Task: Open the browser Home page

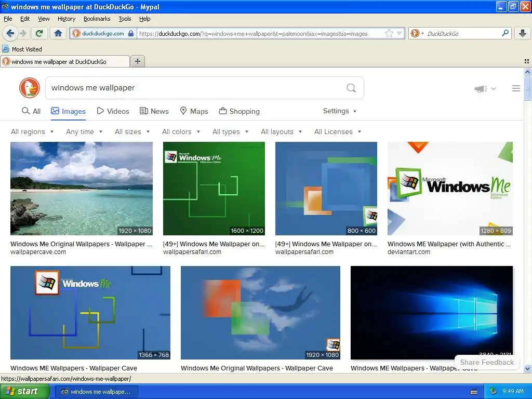Action: [58, 33]
